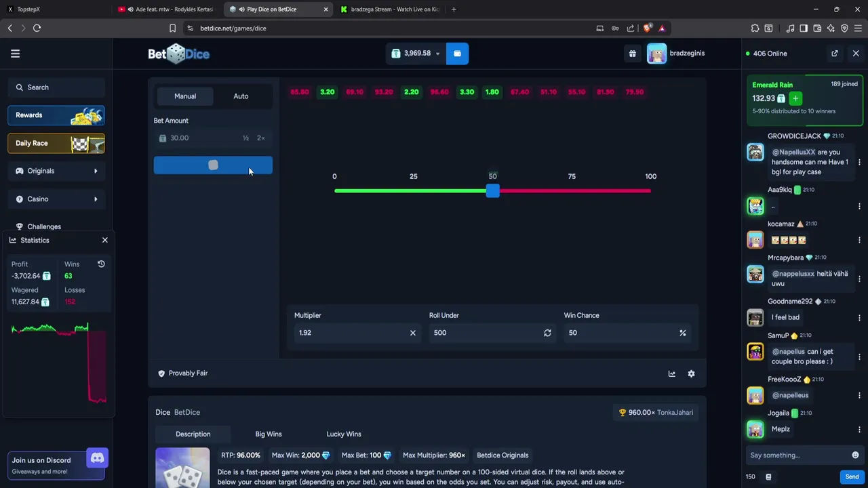The width and height of the screenshot is (868, 488).
Task: Open the Description tab
Action: tap(193, 434)
